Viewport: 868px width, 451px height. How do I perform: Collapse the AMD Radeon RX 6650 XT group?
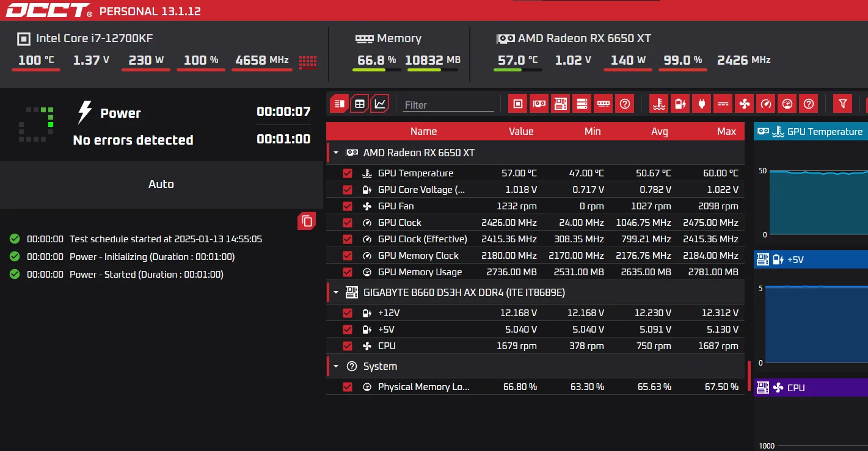[336, 153]
